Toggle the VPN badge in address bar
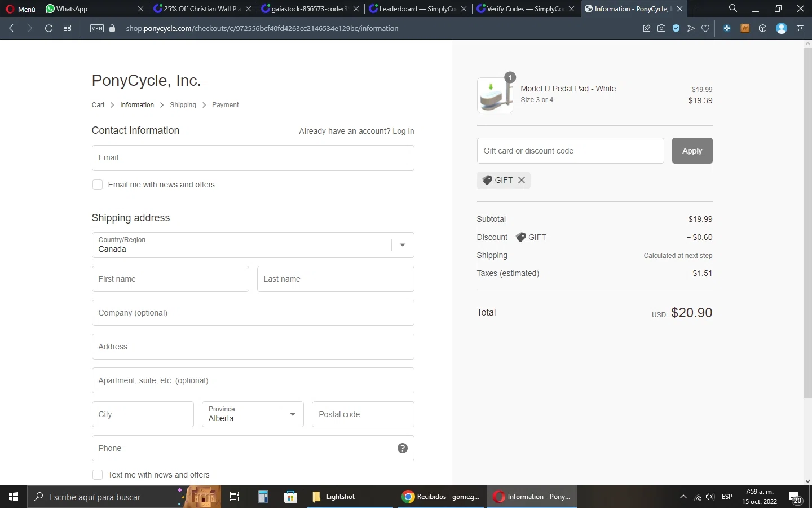Screen dimensions: 812x508 click(x=97, y=28)
